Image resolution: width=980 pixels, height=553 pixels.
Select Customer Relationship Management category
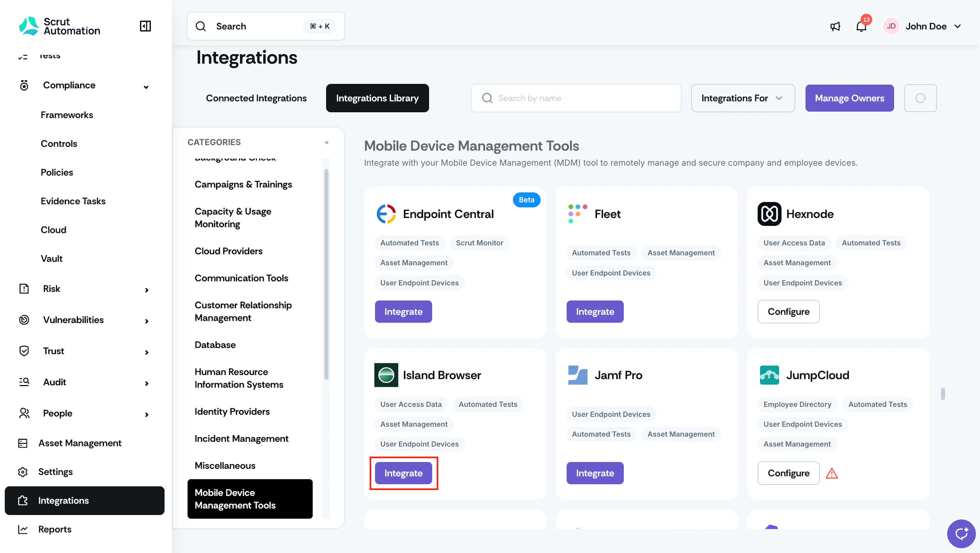(243, 312)
